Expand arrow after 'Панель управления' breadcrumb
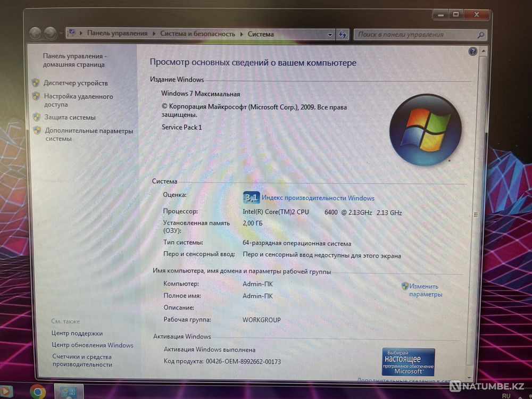The height and width of the screenshot is (399, 532). point(154,34)
